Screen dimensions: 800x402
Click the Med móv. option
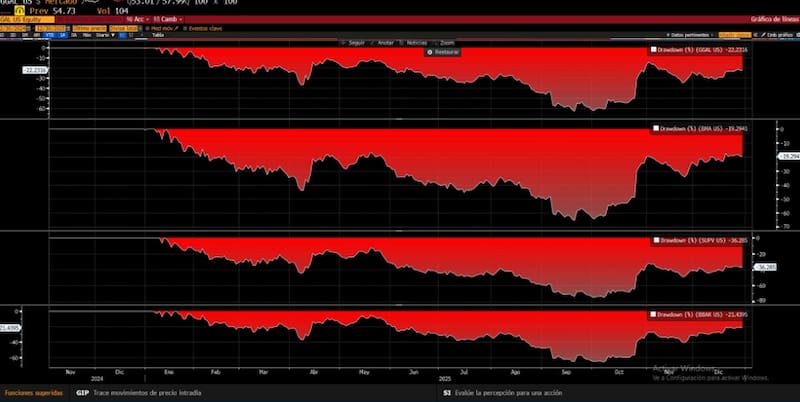[161, 28]
